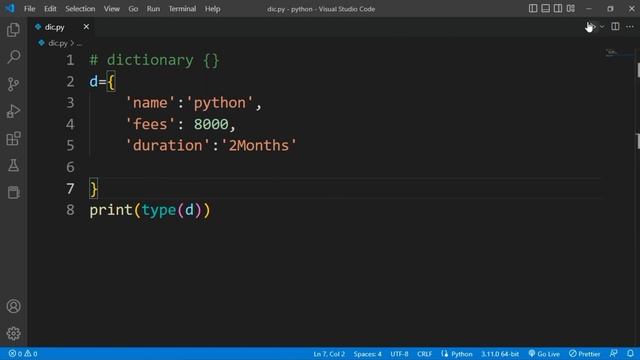Open run options dropdown arrow
640x360 pixels.
point(602,27)
